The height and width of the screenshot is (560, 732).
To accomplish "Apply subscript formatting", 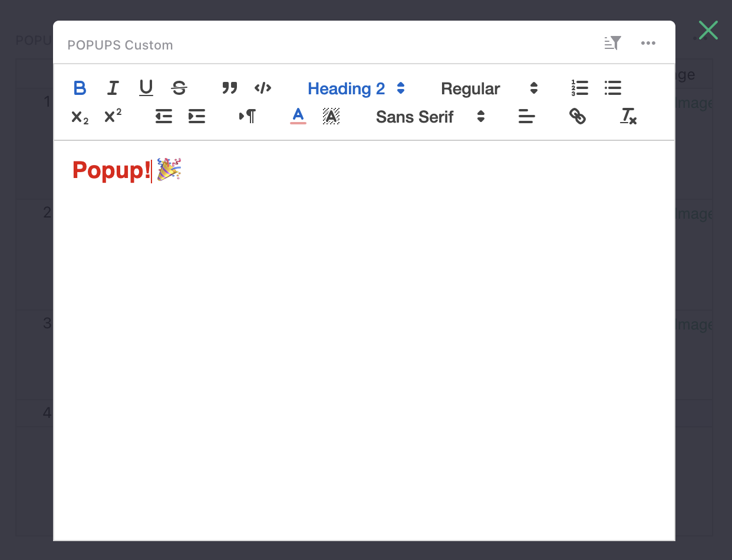I will (x=80, y=116).
